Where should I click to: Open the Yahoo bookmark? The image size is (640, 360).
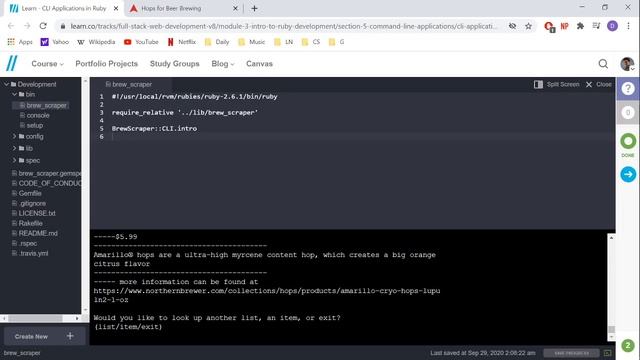pyautogui.click(x=55, y=42)
